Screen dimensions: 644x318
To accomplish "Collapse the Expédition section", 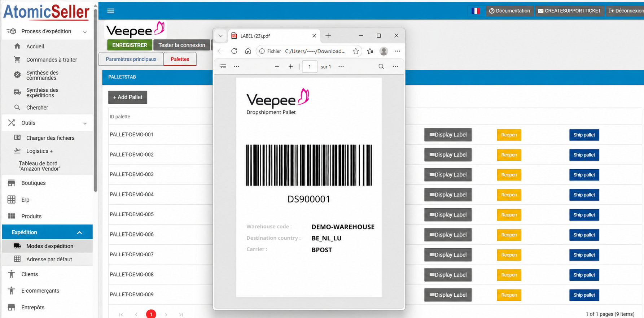I will coord(79,232).
